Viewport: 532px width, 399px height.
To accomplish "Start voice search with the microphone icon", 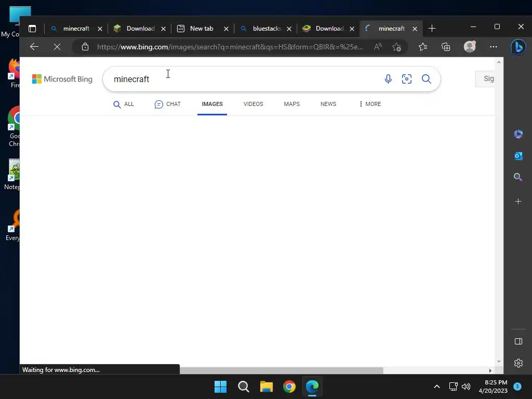I will point(388,79).
